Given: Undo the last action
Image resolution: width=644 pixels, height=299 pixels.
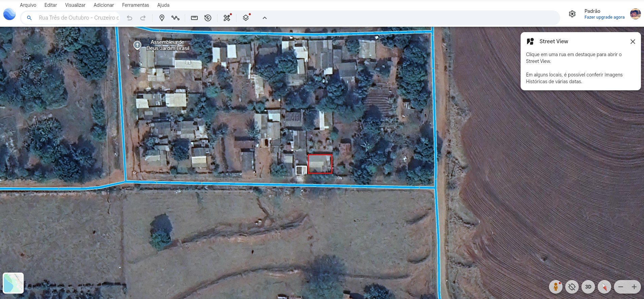Looking at the screenshot, I should pyautogui.click(x=129, y=18).
